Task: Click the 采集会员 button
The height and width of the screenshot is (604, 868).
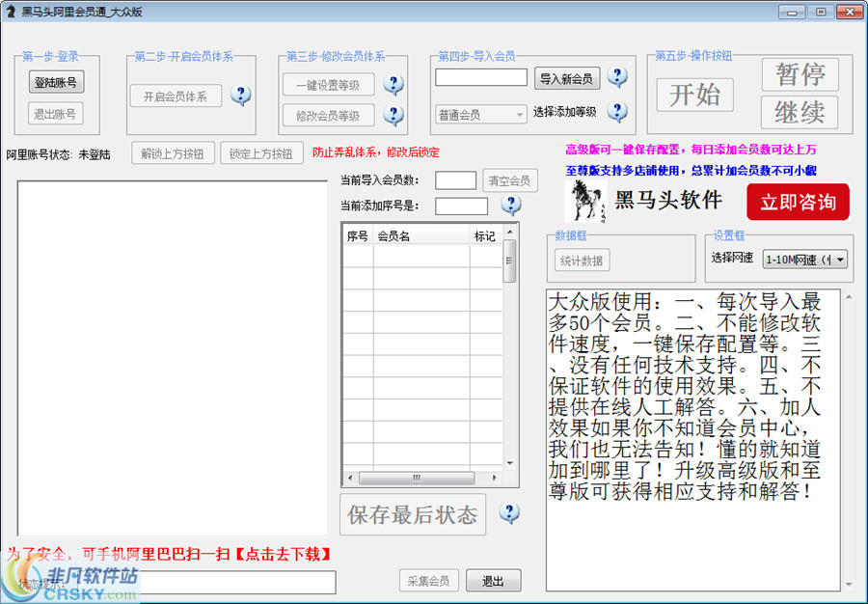Action: pos(429,581)
